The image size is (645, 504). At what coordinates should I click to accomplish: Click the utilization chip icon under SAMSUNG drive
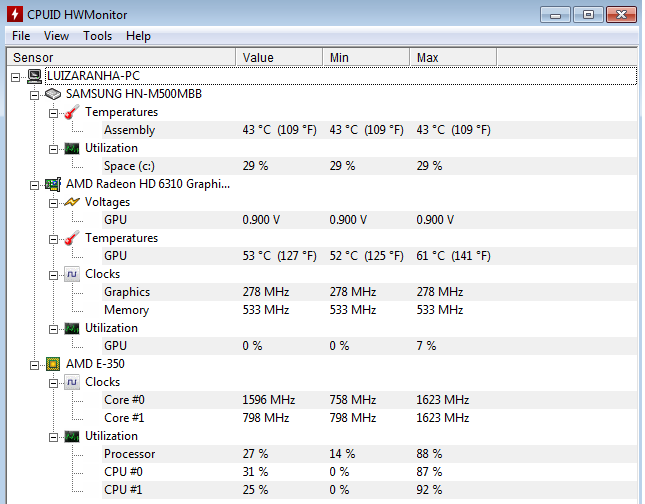tap(72, 148)
